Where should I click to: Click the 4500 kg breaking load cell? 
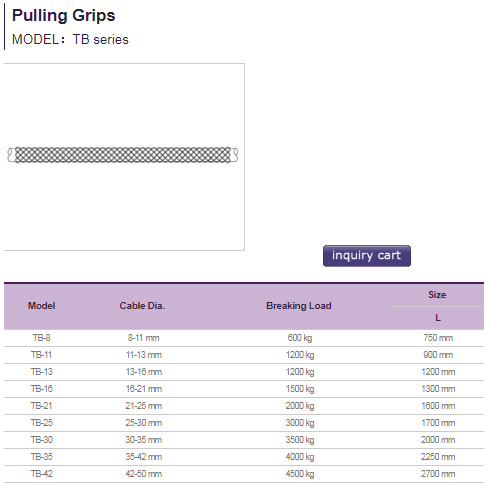click(x=300, y=474)
